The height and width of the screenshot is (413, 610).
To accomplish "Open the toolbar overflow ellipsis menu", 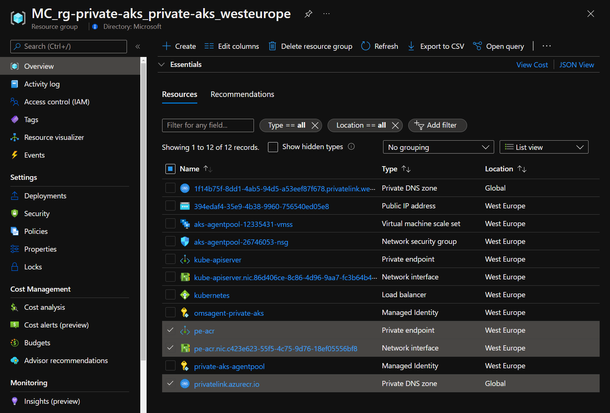I will [x=547, y=46].
